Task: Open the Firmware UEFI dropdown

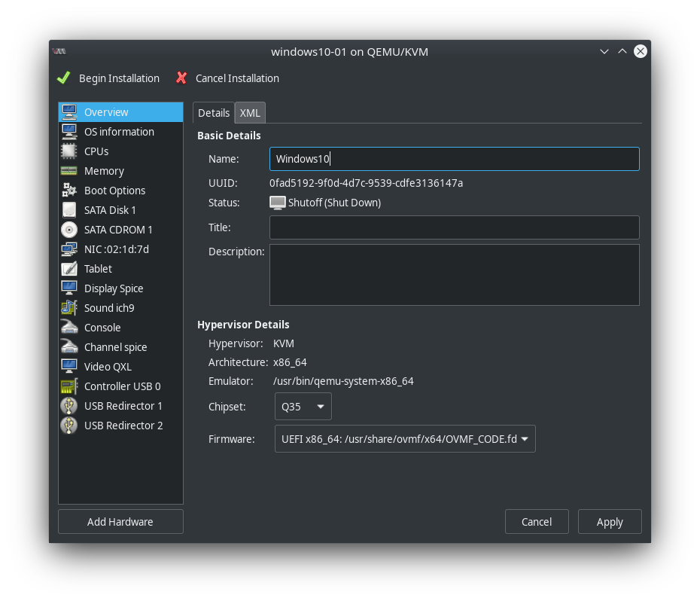Action: (x=405, y=439)
